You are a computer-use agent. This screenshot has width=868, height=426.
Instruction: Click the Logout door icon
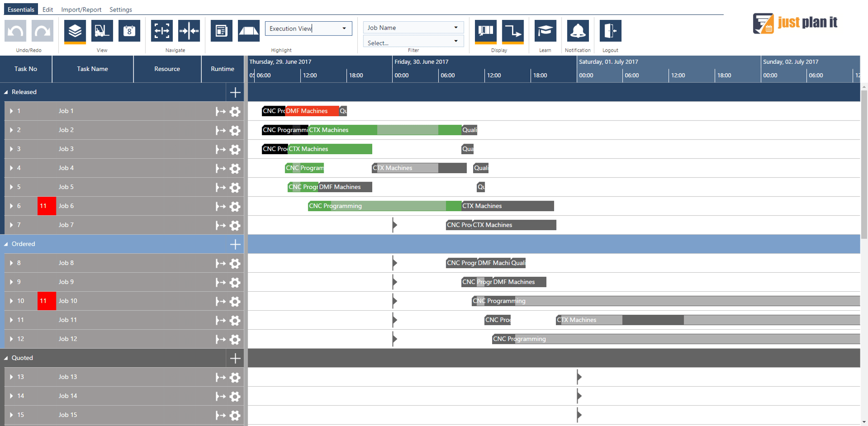[x=610, y=31]
